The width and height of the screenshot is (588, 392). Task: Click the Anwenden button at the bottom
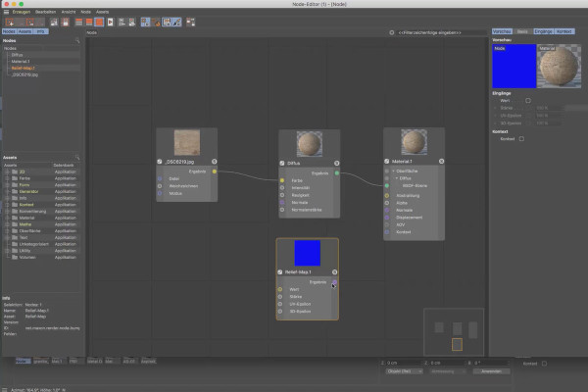click(491, 371)
